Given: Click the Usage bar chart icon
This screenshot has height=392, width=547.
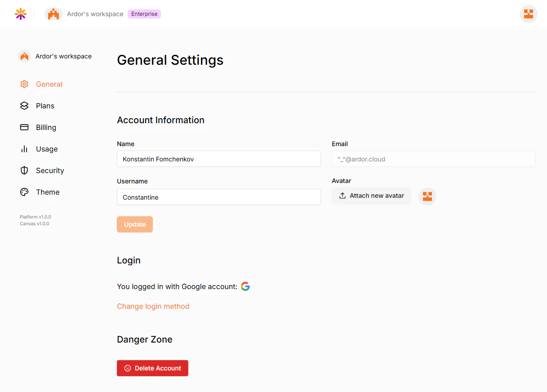Looking at the screenshot, I should click(x=24, y=149).
